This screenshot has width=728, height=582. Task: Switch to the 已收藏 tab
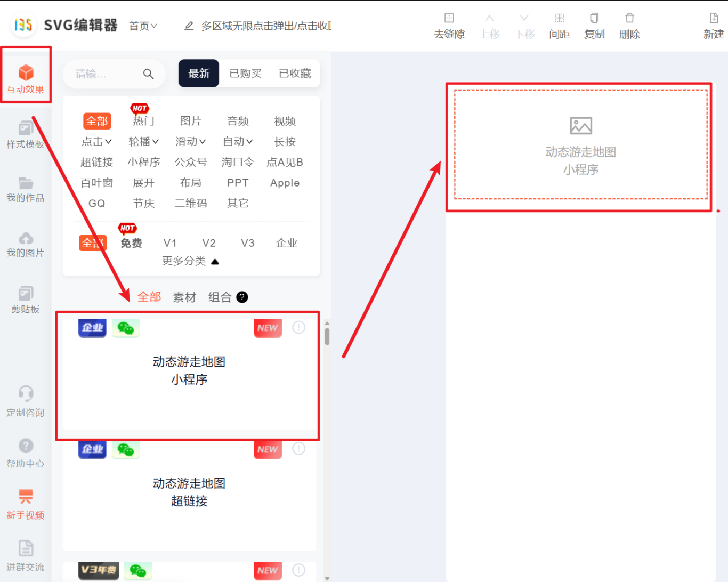(x=295, y=74)
